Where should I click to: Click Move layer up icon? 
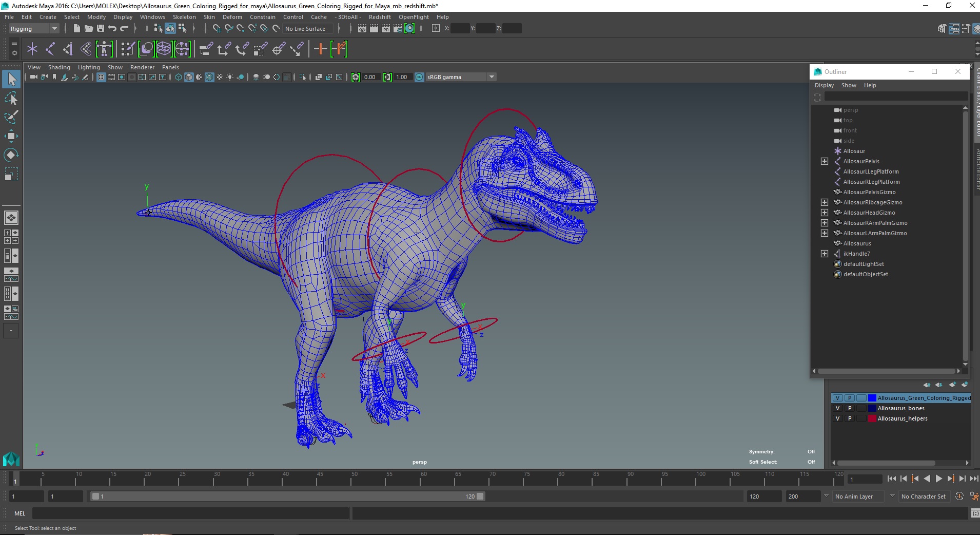pyautogui.click(x=927, y=385)
